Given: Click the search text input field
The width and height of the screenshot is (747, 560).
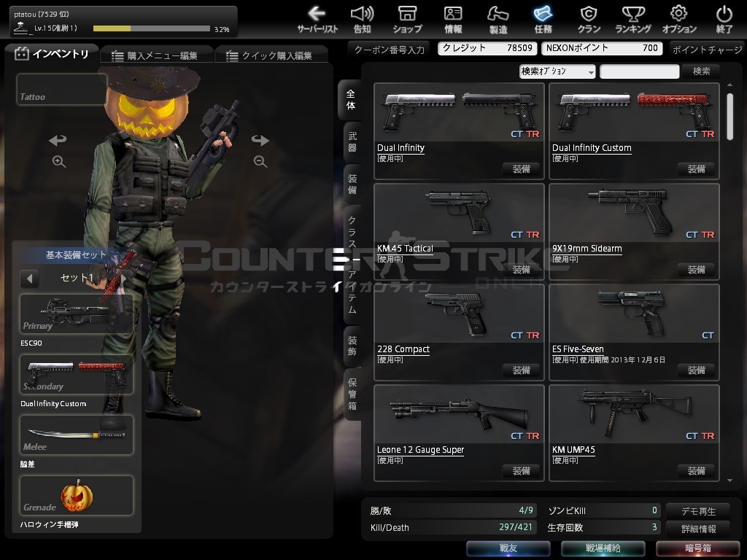Looking at the screenshot, I should coord(639,71).
